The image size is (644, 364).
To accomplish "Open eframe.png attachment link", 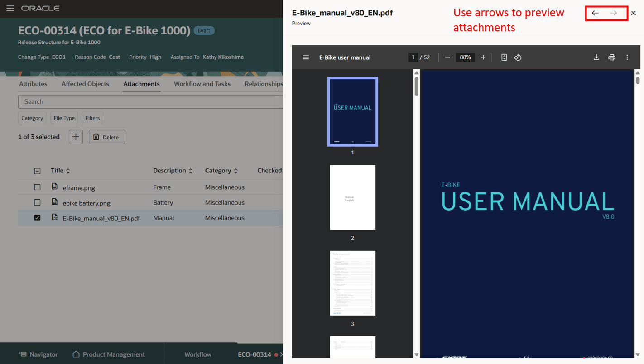I will pyautogui.click(x=79, y=187).
